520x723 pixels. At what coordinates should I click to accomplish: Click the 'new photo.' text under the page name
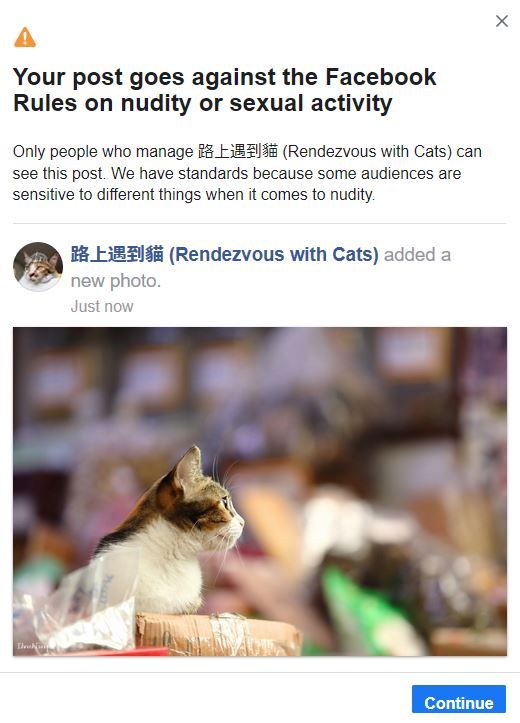point(116,281)
